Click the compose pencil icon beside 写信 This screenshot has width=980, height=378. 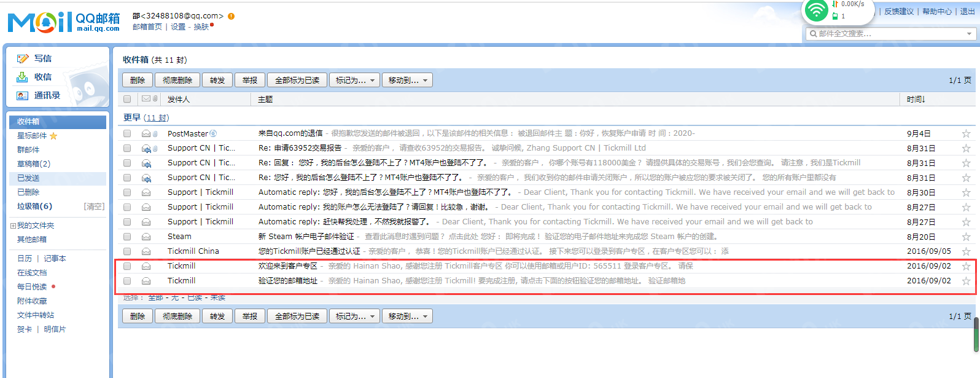click(x=23, y=58)
